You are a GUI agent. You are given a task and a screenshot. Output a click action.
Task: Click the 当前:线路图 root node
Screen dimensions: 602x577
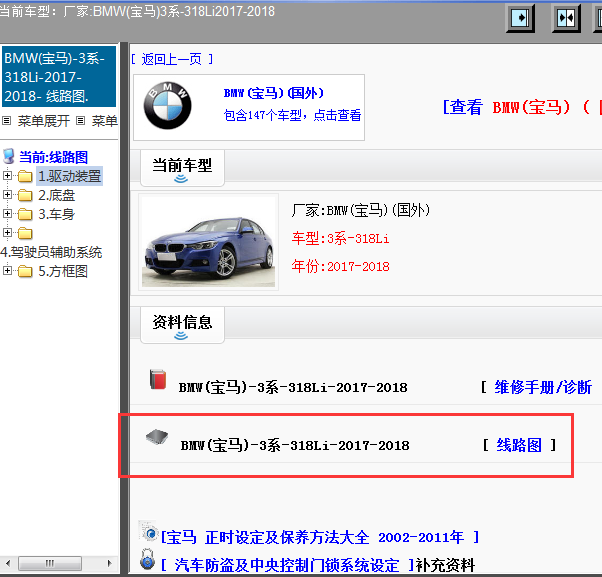[53, 157]
